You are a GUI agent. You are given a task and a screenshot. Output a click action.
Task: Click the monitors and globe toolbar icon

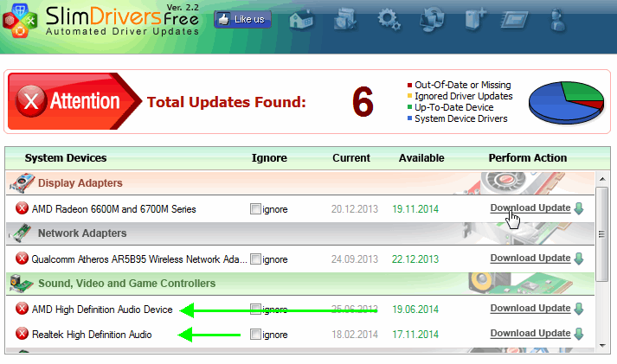(432, 19)
